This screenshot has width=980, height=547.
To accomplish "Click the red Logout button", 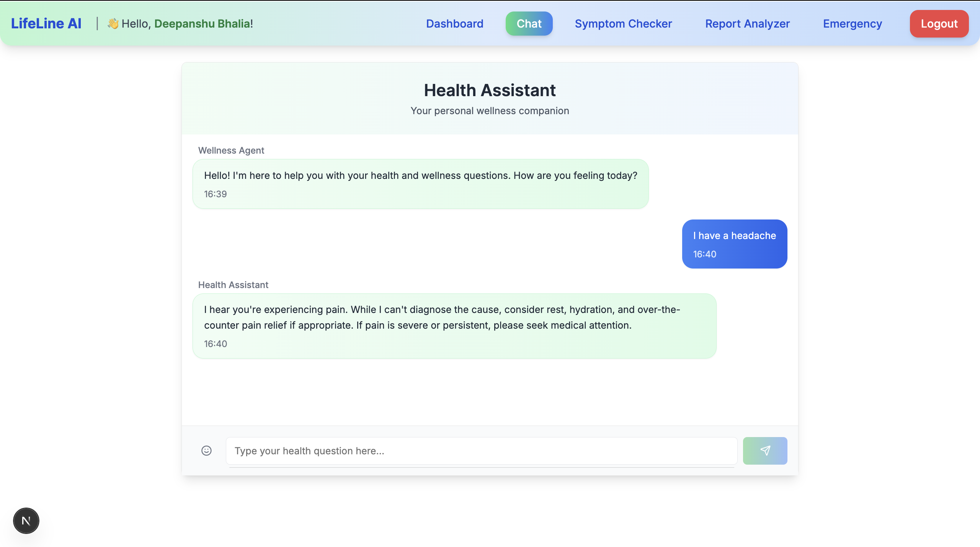I will tap(939, 24).
